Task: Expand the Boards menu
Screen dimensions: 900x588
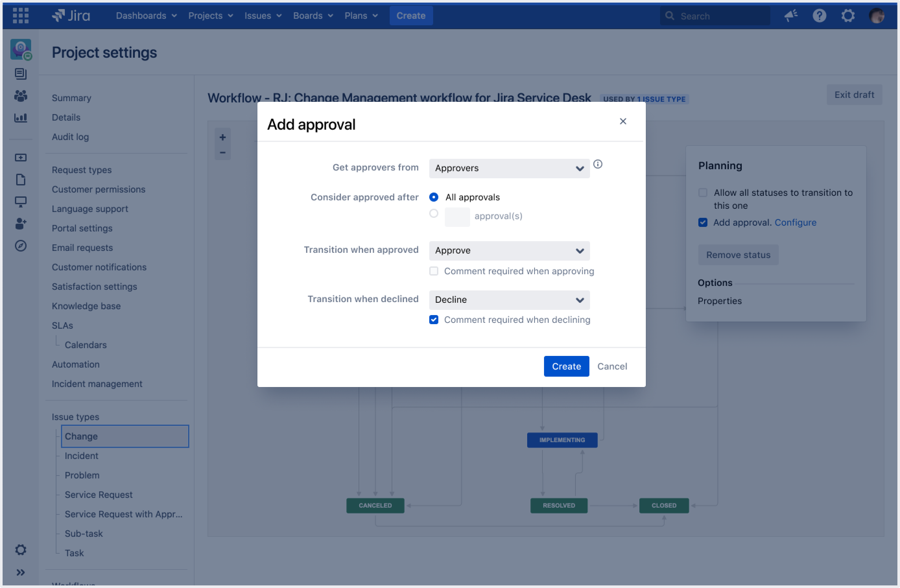Action: tap(313, 16)
